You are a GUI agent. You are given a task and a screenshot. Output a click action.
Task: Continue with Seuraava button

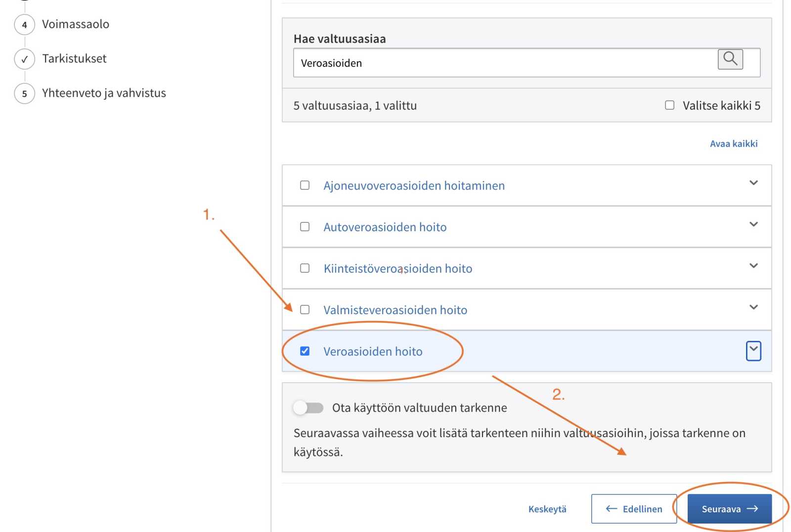pos(730,509)
